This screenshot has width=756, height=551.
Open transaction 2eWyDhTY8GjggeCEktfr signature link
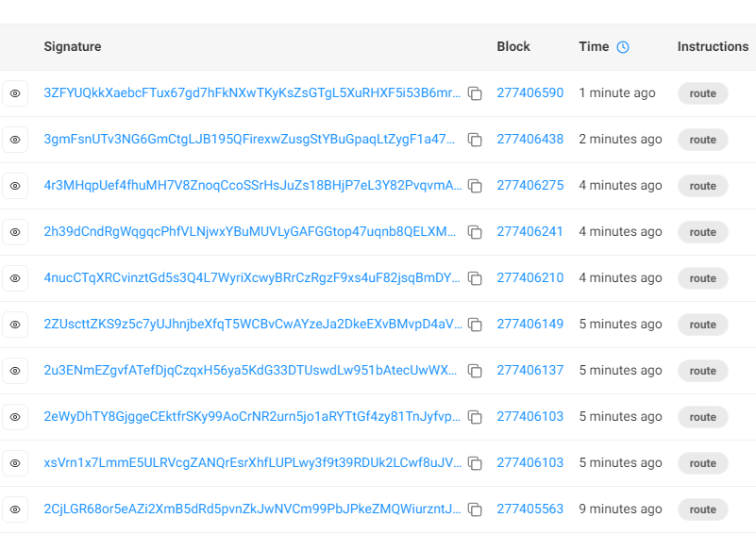(252, 416)
